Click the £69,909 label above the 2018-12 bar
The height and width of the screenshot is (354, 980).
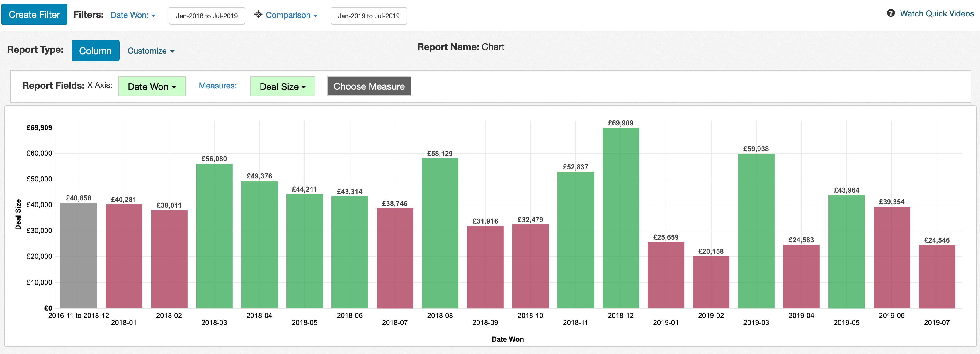point(620,123)
